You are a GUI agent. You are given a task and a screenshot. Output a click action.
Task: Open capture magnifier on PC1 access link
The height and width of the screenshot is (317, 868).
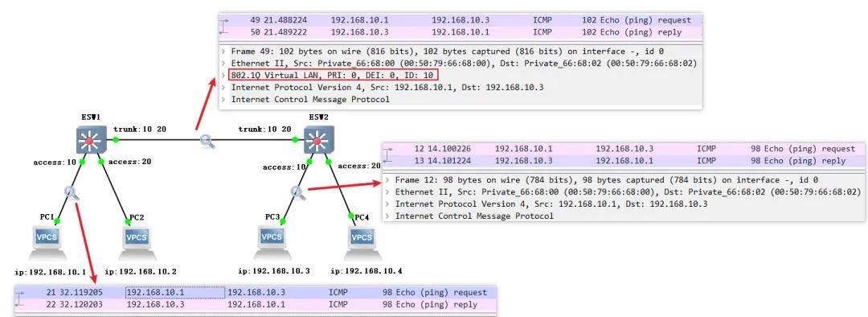[x=72, y=193]
